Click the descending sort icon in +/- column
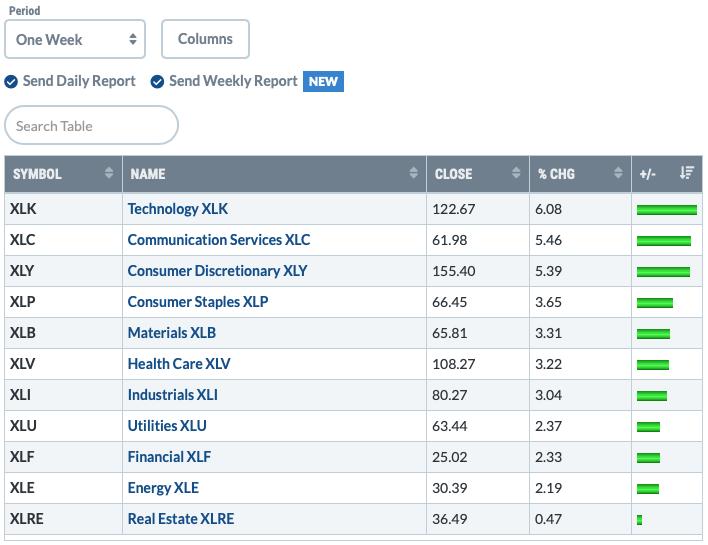The height and width of the screenshot is (545, 708). [687, 172]
